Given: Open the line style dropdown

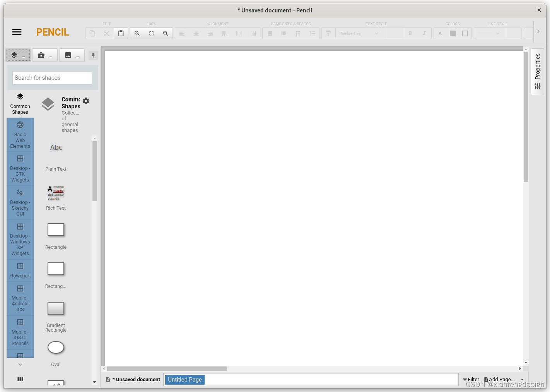Looking at the screenshot, I should (x=490, y=33).
